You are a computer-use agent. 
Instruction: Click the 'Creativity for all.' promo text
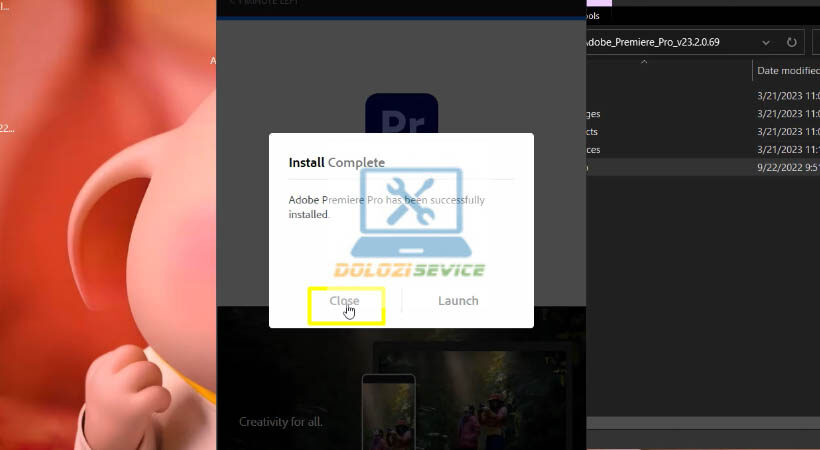[x=280, y=421]
